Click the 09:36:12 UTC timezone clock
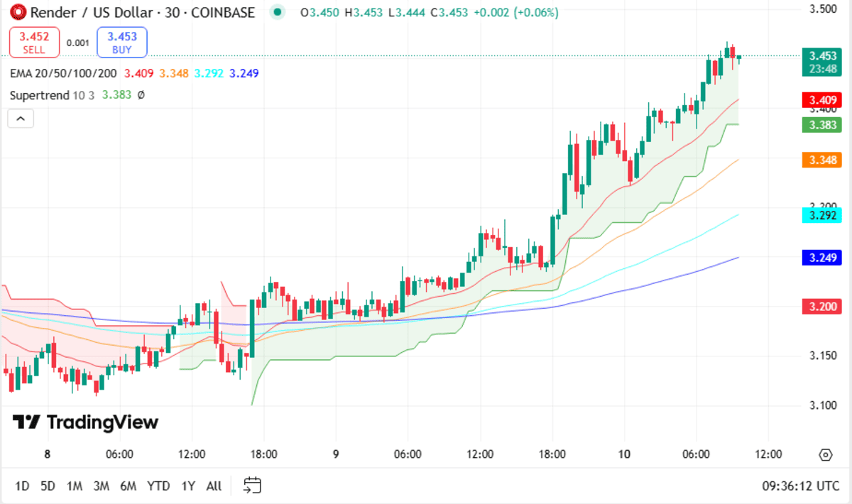Viewport: 852px width, 504px height. pyautogui.click(x=801, y=486)
